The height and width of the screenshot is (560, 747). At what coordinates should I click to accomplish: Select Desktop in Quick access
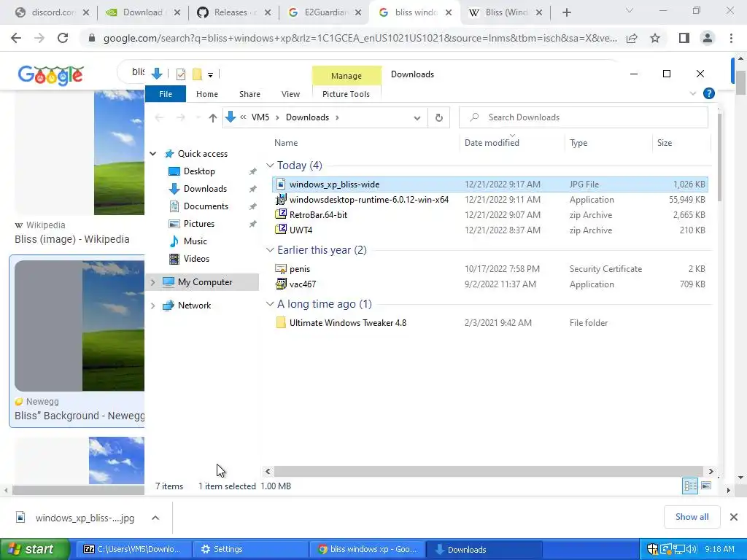tap(199, 171)
